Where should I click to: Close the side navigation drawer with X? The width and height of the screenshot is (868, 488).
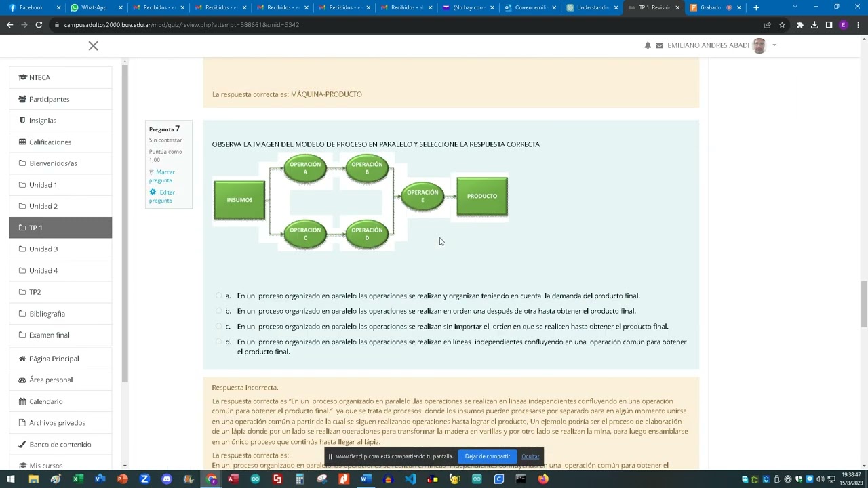[93, 46]
